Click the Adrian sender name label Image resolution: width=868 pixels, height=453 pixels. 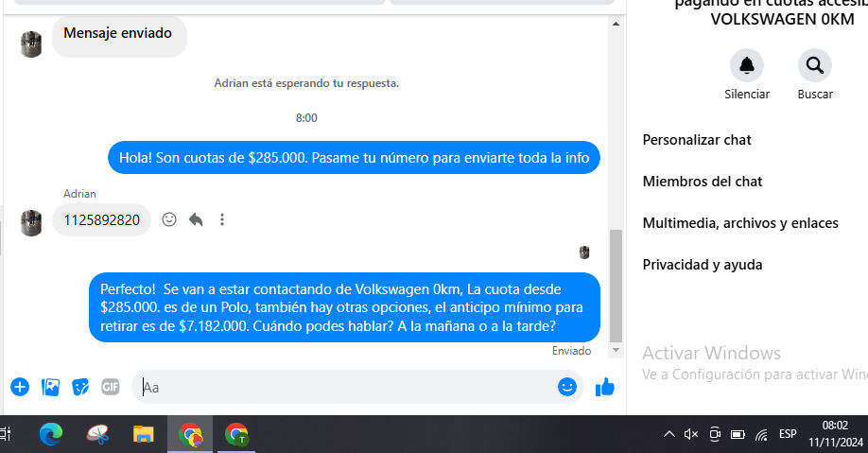pyautogui.click(x=79, y=194)
